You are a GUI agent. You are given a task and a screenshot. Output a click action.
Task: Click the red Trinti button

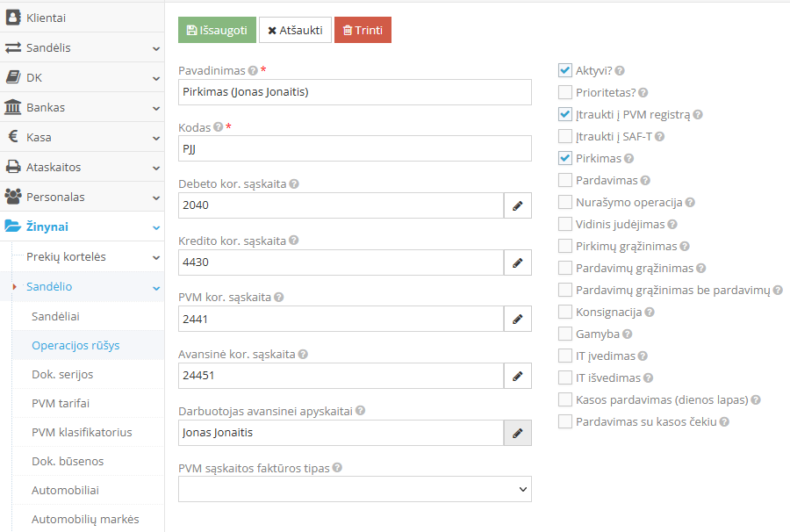pos(363,30)
